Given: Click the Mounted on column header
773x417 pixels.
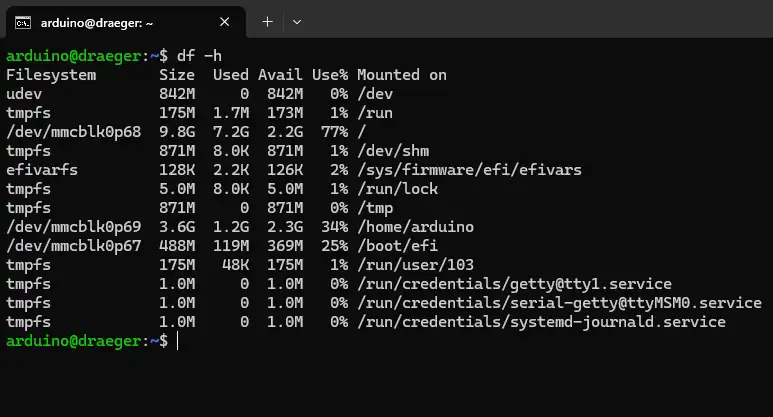Looking at the screenshot, I should click(x=402, y=75).
